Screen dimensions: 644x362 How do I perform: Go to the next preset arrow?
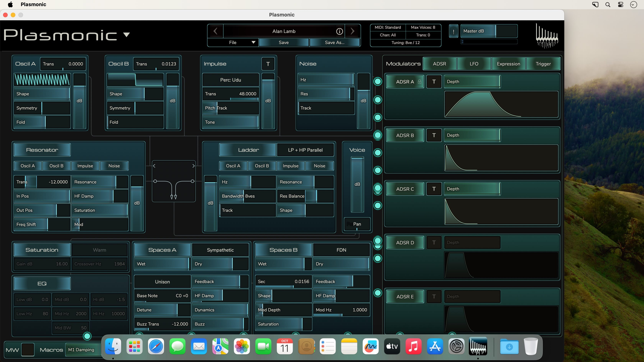[352, 31]
